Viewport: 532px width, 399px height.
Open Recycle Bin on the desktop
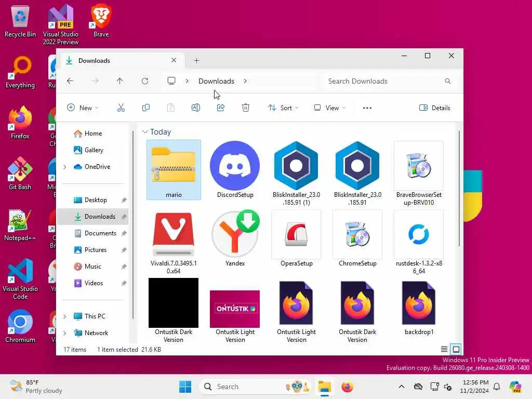20,21
